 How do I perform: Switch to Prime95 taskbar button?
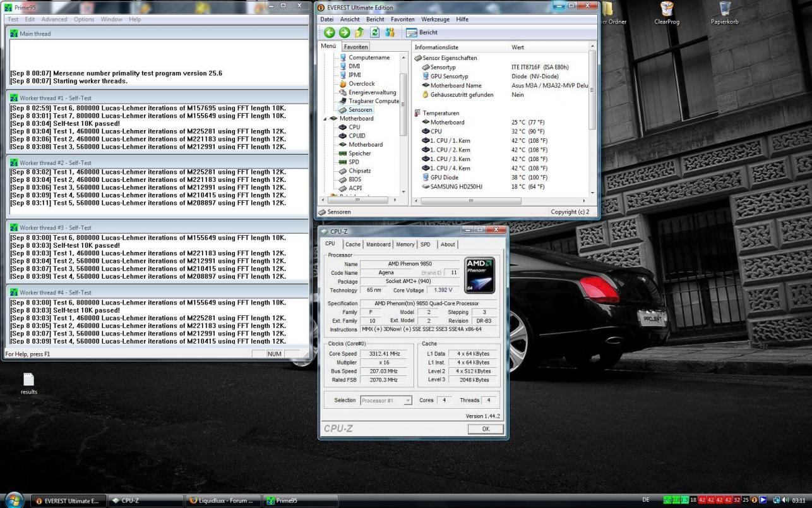300,500
